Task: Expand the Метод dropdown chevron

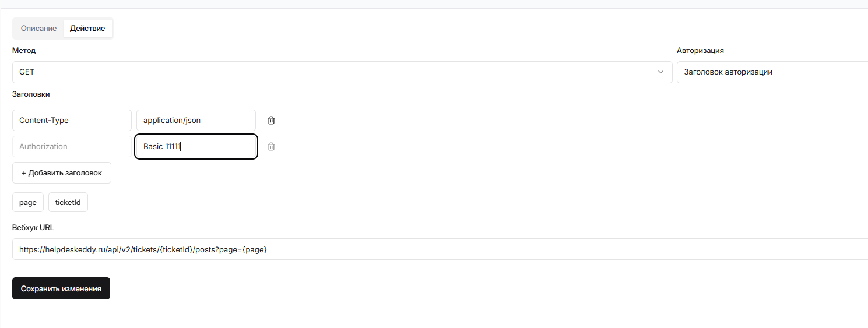Action: click(x=660, y=72)
